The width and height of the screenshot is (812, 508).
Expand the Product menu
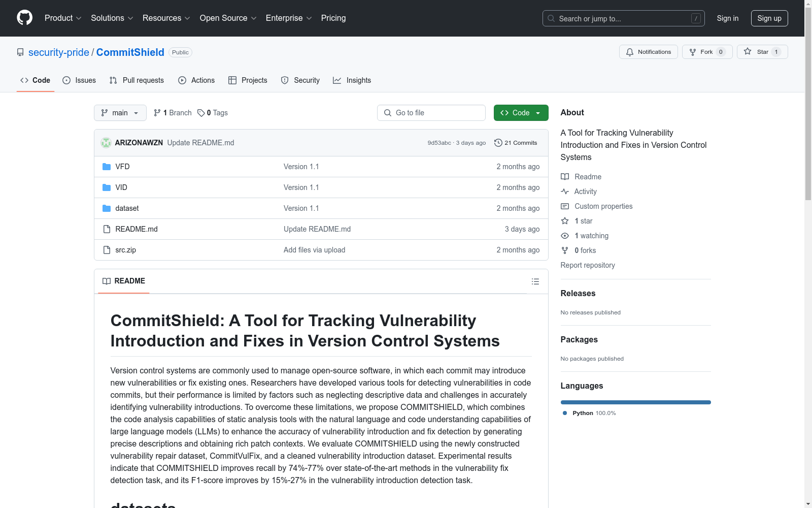point(63,18)
